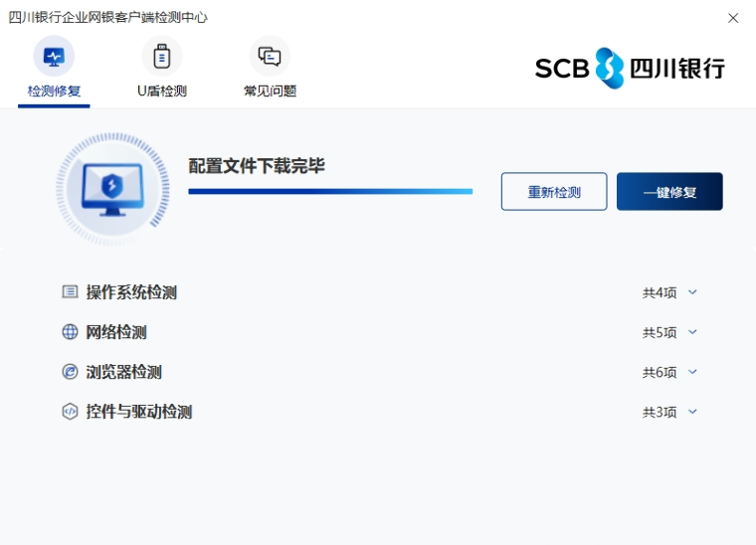Click the SCB 四川银行 logo
This screenshot has width=756, height=545.
(x=630, y=68)
